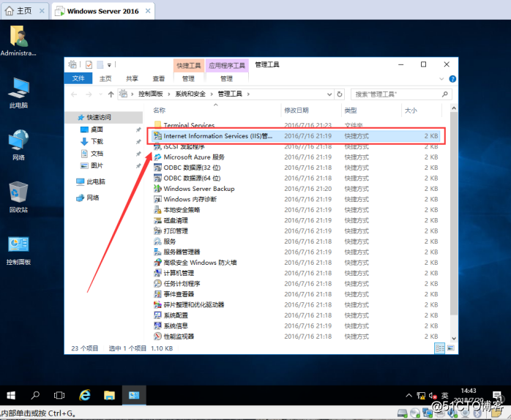Open 计算机管理 shortcut icon
Image resolution: width=511 pixels, height=420 pixels.
tap(157, 273)
